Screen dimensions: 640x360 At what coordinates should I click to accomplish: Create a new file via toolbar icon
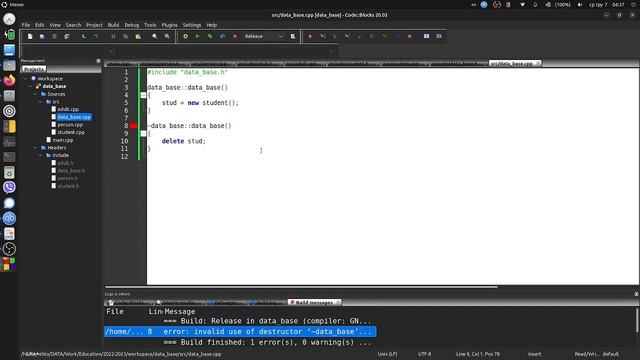[x=30, y=36]
